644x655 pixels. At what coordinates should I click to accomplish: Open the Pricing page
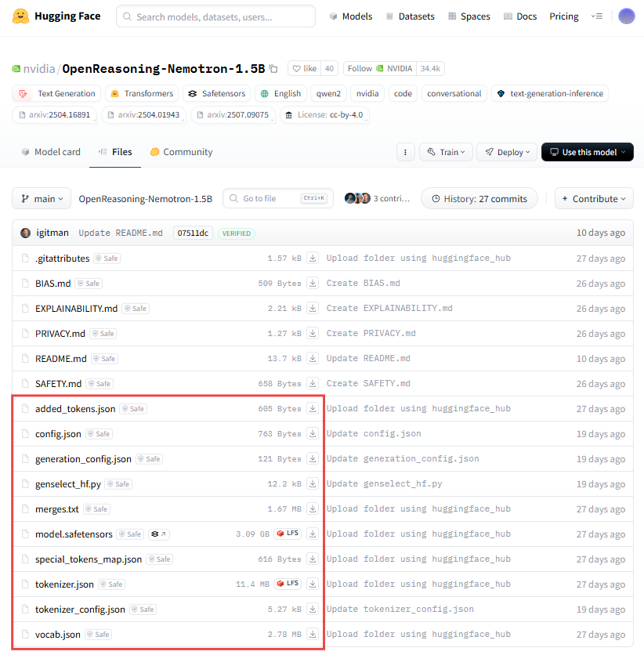[x=564, y=16]
